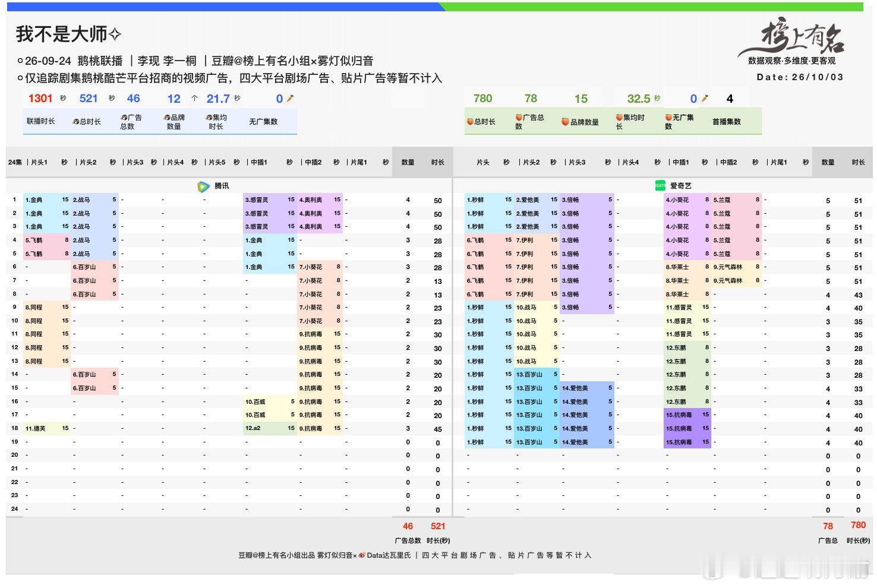Click the red 1301 联播时长 value
This screenshot has height=588, width=877.
pyautogui.click(x=40, y=99)
